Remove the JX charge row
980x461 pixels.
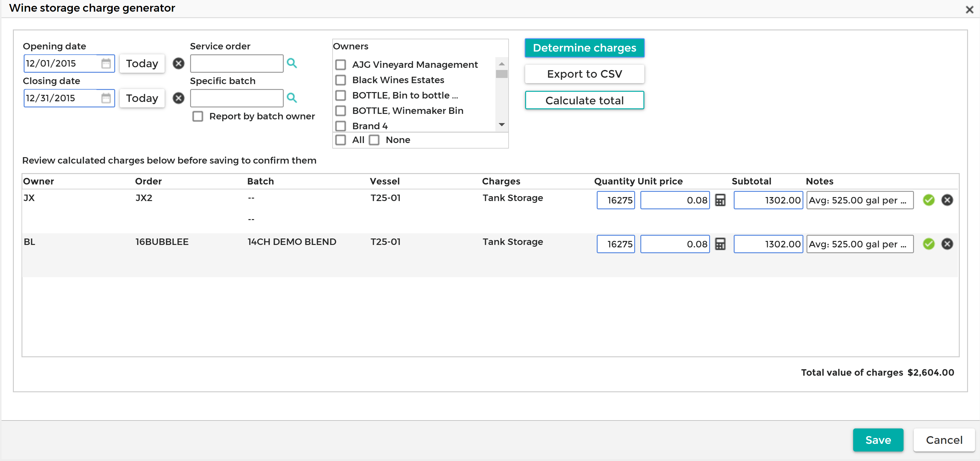coord(947,200)
